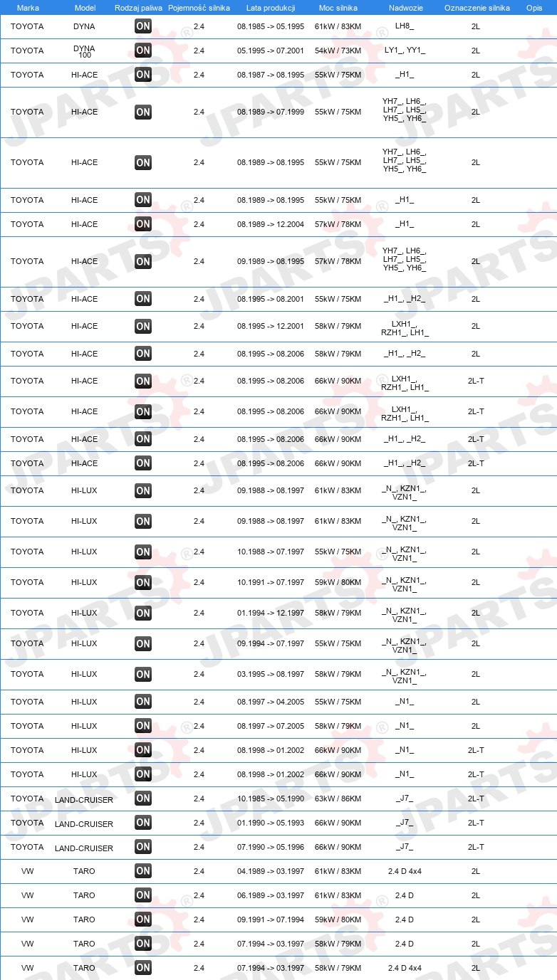Click the 07.1990 -> 05.1996 date cell
The height and width of the screenshot is (980, 557).
click(x=271, y=847)
